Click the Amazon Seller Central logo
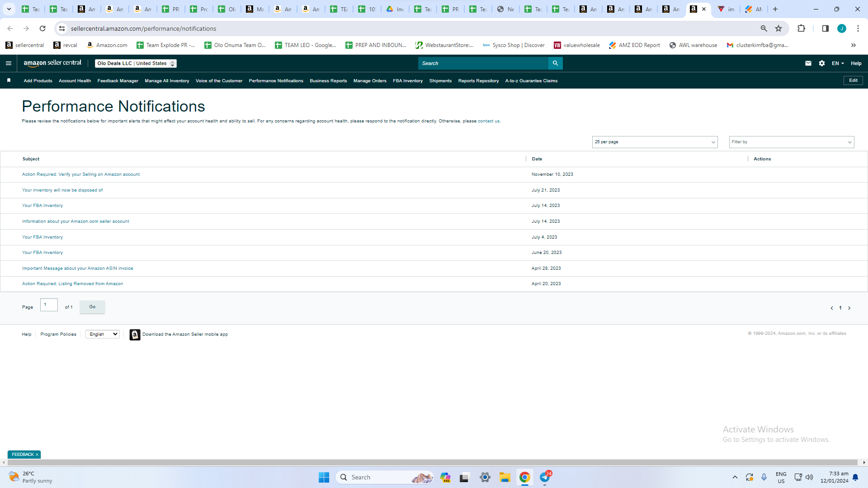868x488 pixels. pyautogui.click(x=52, y=63)
